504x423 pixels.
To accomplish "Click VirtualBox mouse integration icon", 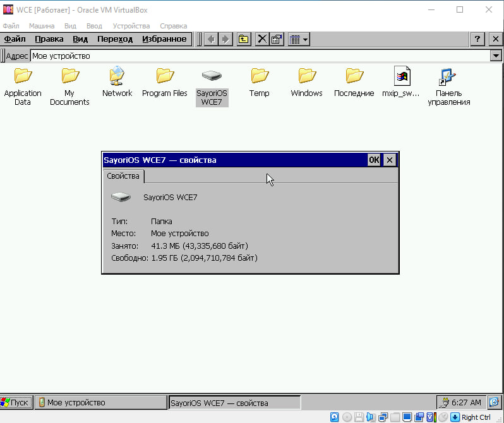I will (443, 417).
